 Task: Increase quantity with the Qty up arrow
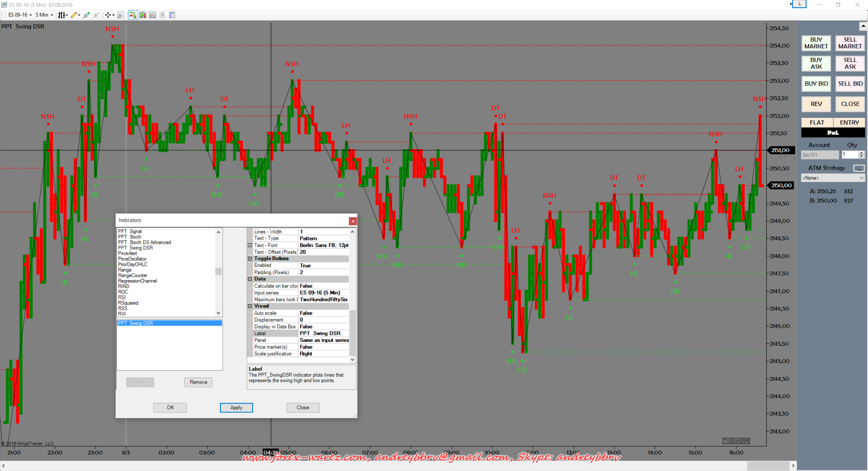862,153
